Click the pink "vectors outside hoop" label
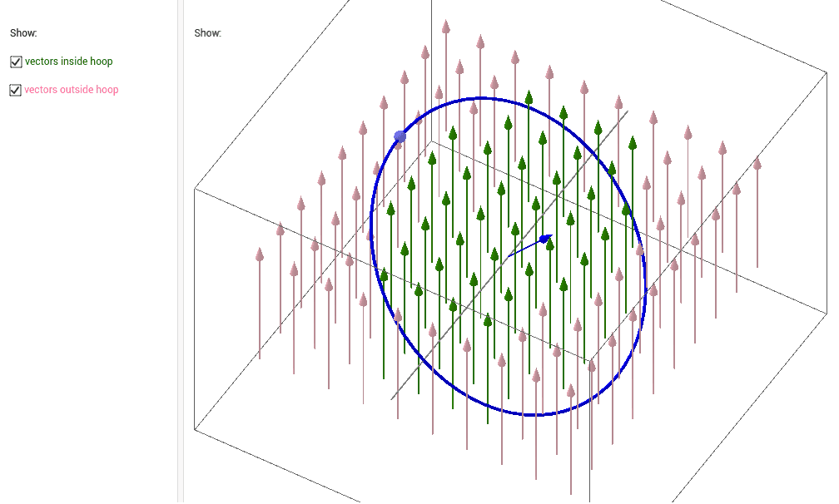This screenshot has height=504, width=839. (x=72, y=90)
